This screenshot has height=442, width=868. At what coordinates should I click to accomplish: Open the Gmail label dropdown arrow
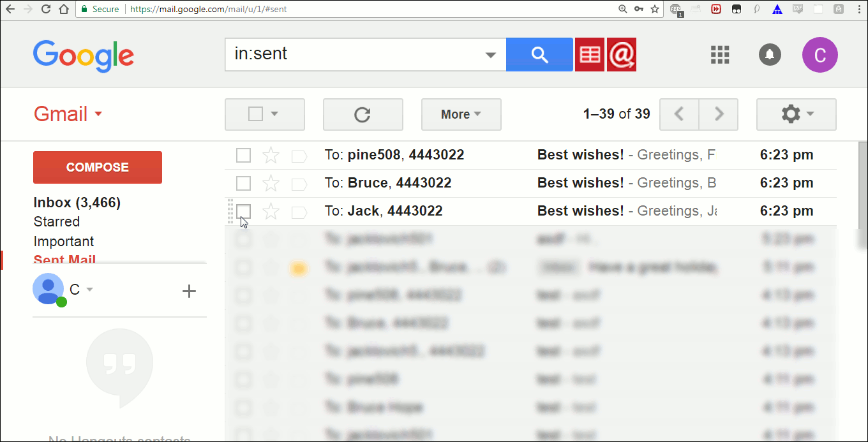(98, 114)
